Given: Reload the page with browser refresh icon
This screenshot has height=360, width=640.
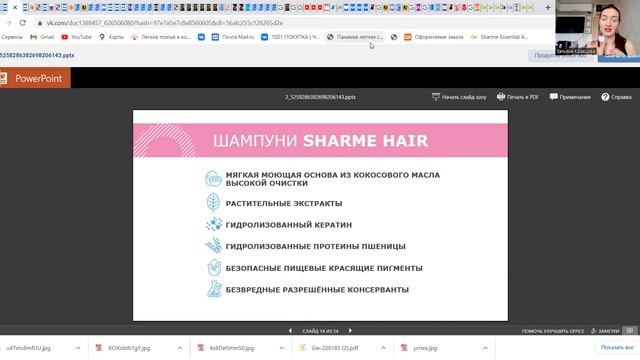Looking at the screenshot, I should 23,23.
